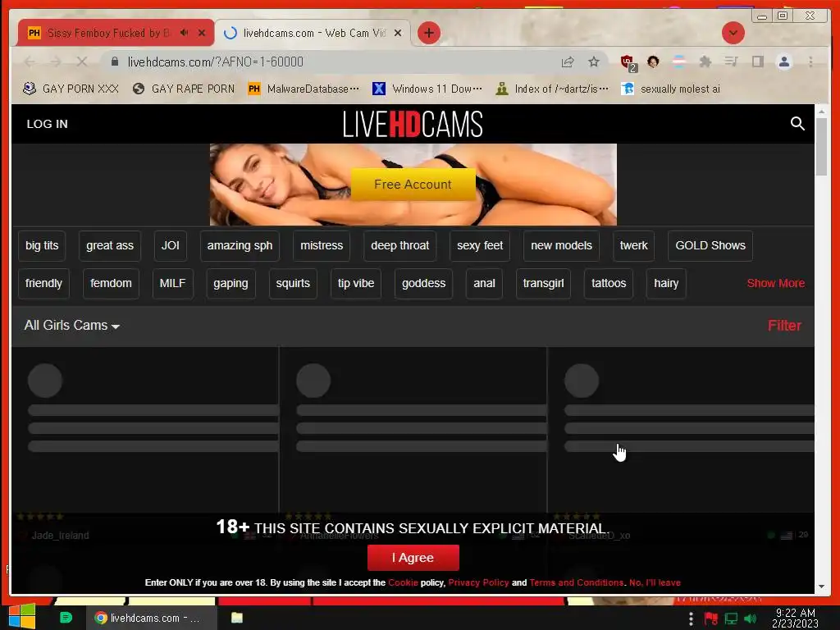
Task: Open File Explorer from the taskbar
Action: pos(237,618)
